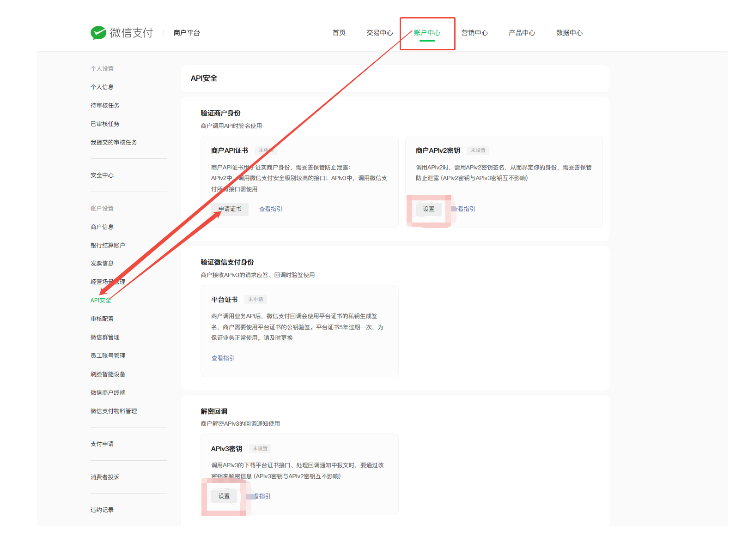Open 商户信息 sidebar entry

click(x=102, y=227)
